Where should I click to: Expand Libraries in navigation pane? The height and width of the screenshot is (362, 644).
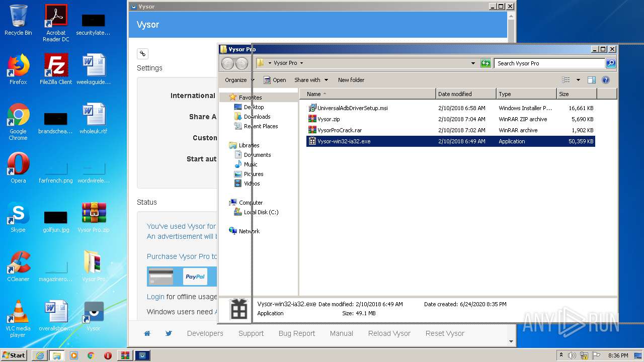pos(249,145)
